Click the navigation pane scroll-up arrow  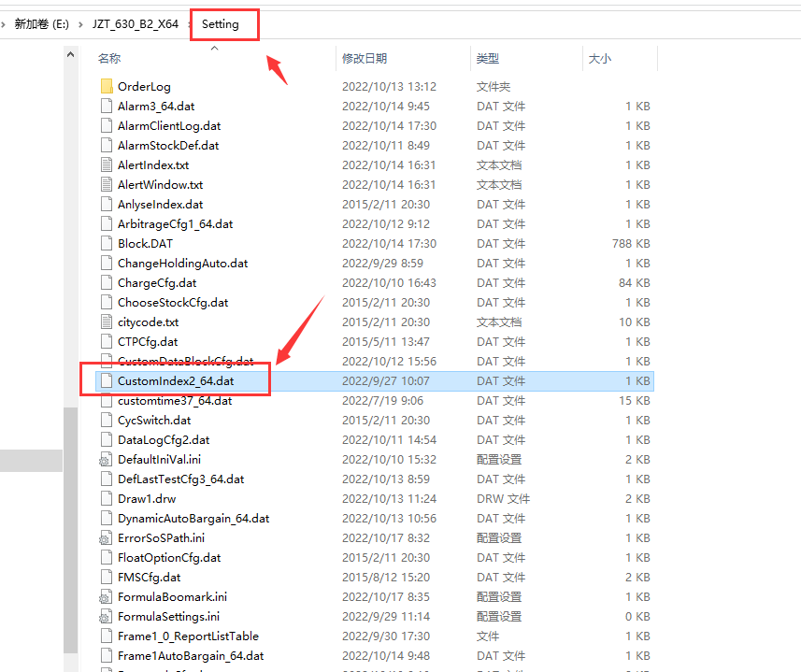[70, 54]
